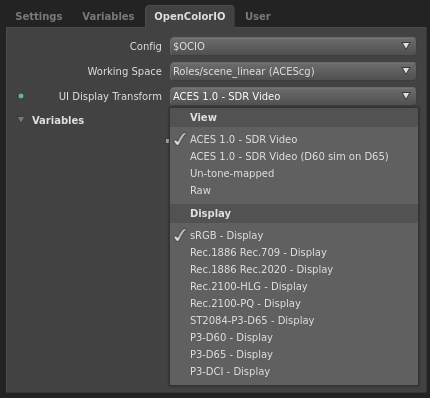Choose ACES 1.0 - SDR Video view
The width and height of the screenshot is (430, 398).
[294, 139]
